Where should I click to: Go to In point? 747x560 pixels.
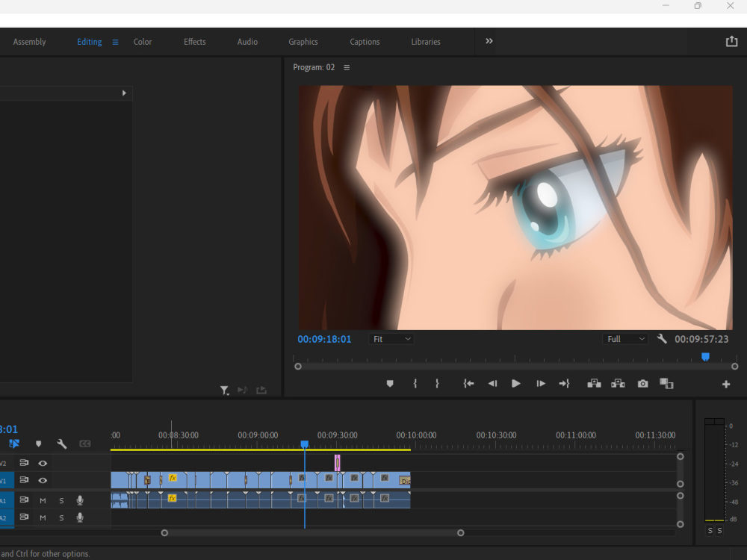point(468,383)
